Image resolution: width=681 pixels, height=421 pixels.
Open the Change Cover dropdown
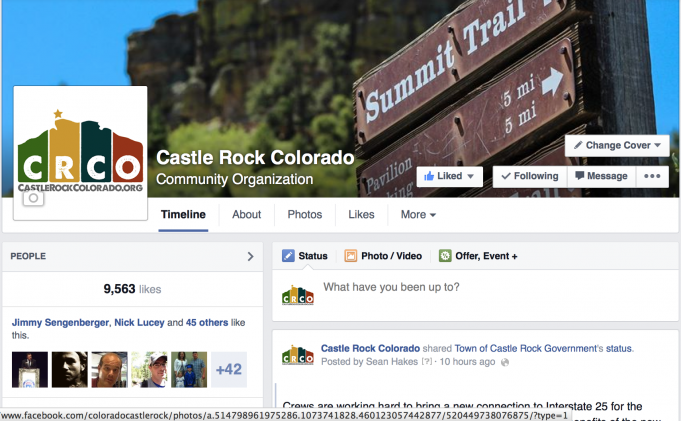(617, 146)
